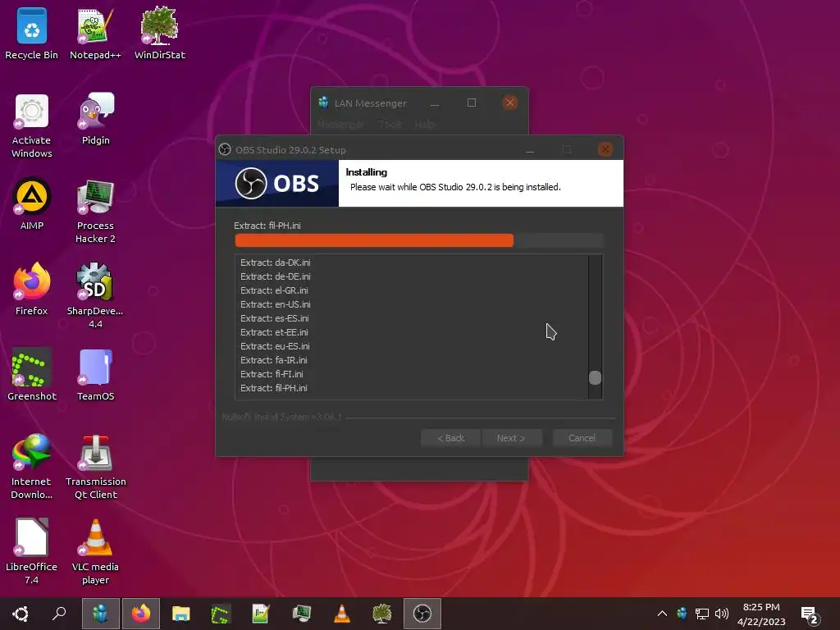Screen dimensions: 840x630
Task: Open Process Hacker taskbar icon
Action: pos(301,614)
